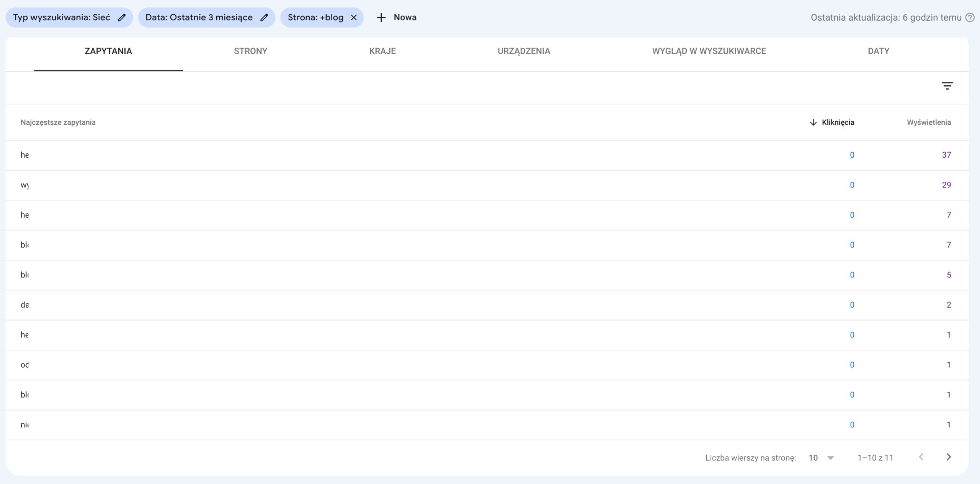Click the query starting with 'da'
This screenshot has height=484, width=980.
[24, 305]
